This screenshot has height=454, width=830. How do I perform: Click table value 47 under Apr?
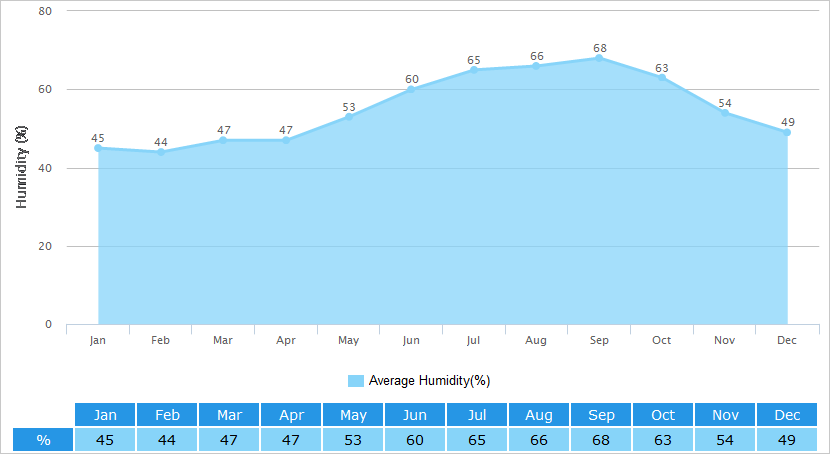pos(291,440)
